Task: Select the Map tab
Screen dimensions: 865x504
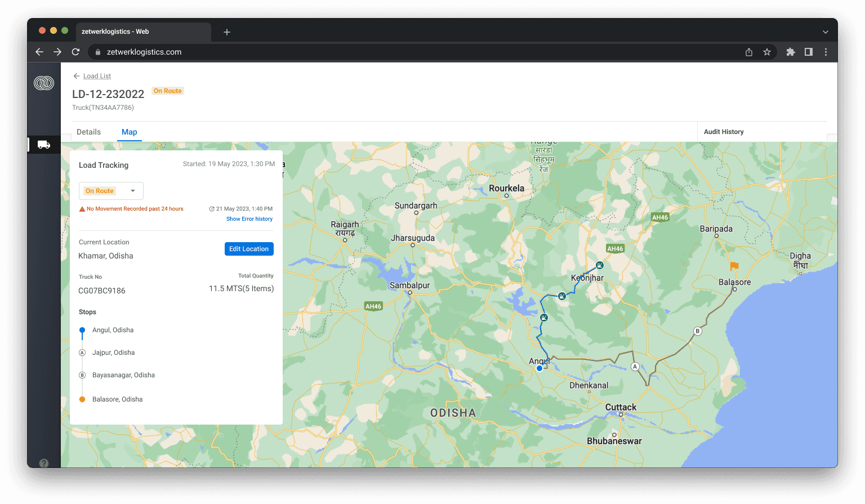Action: pos(130,132)
